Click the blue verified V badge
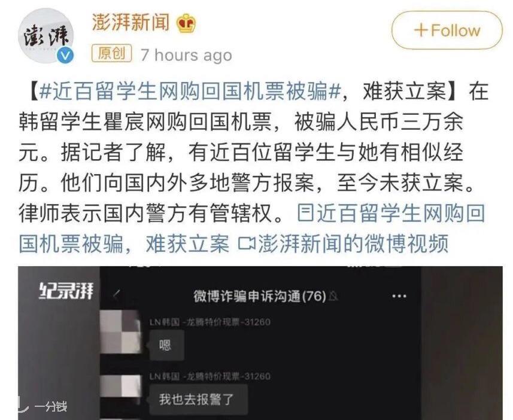 [66, 55]
